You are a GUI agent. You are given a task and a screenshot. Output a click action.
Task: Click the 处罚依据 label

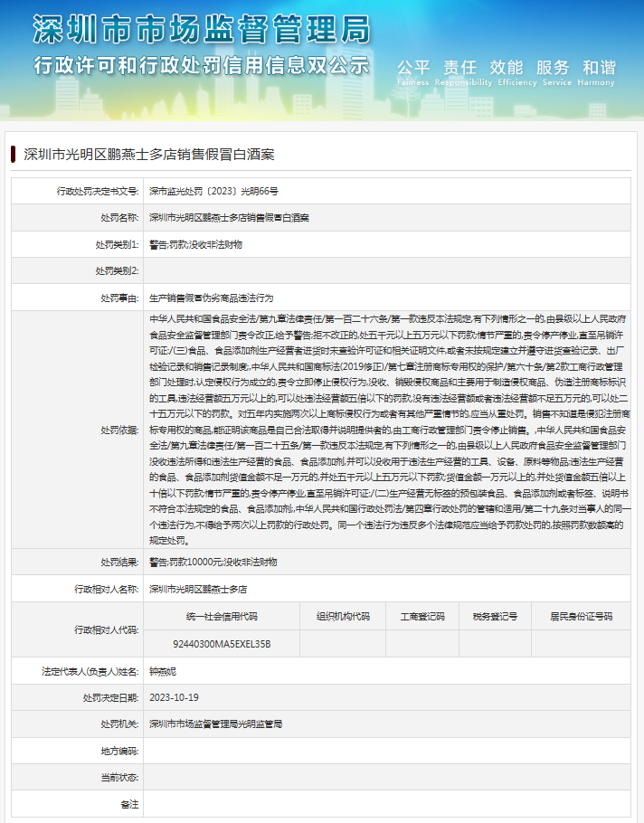click(x=119, y=430)
